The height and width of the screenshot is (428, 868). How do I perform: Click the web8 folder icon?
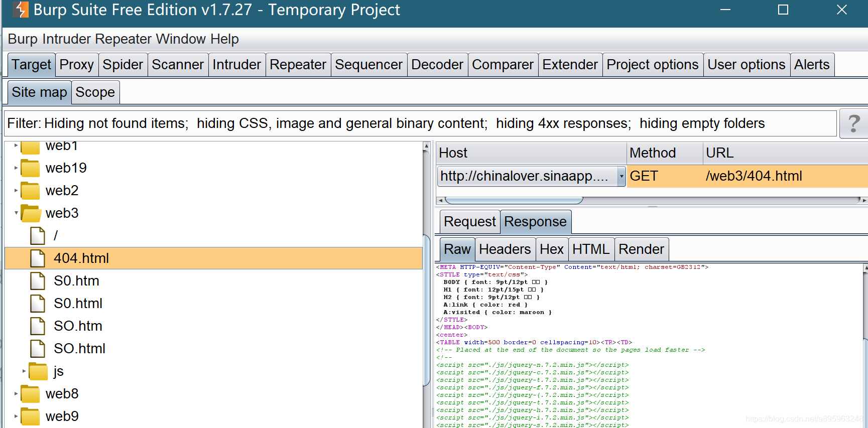30,394
